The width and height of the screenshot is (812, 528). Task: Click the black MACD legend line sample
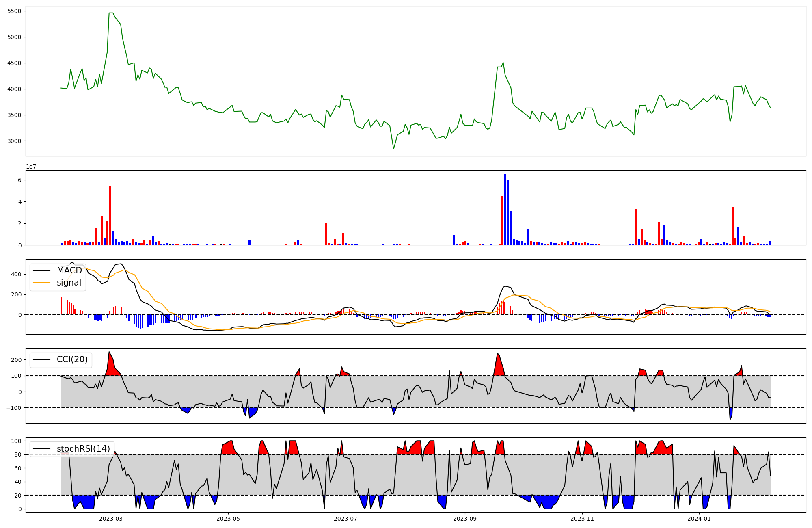pos(41,270)
